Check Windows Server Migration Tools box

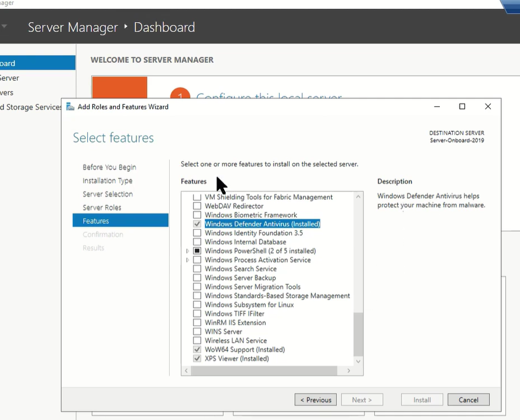[197, 287]
